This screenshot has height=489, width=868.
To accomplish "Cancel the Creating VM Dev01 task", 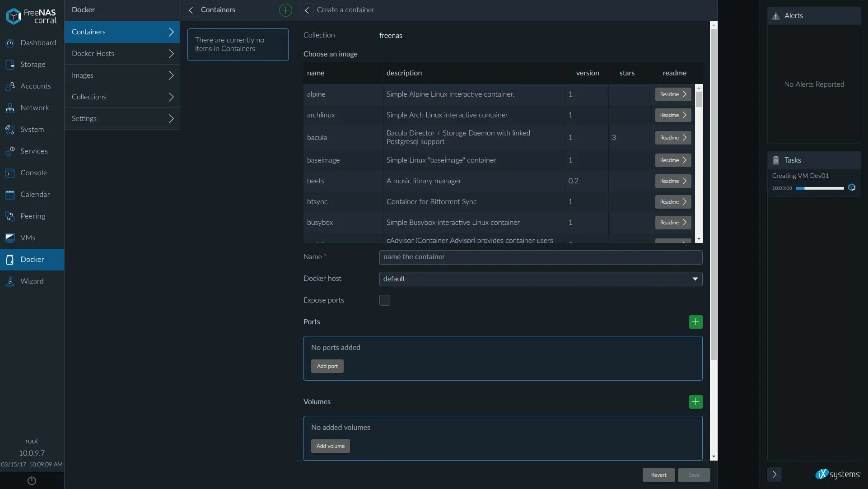I will tap(853, 187).
